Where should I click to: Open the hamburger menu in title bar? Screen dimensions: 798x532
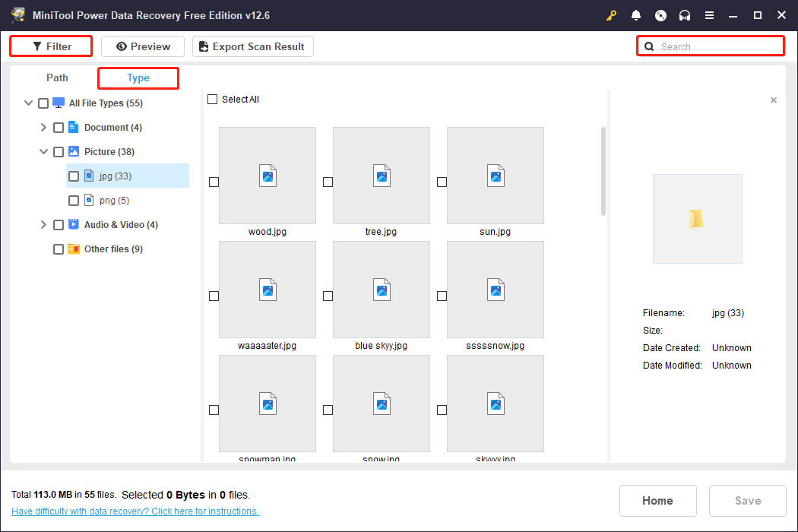(709, 16)
